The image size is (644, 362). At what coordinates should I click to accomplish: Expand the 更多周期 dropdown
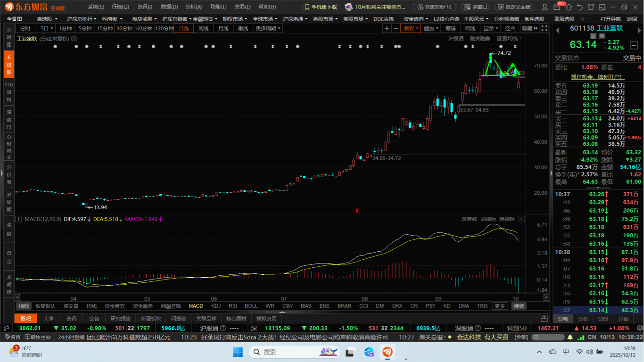pos(268,28)
